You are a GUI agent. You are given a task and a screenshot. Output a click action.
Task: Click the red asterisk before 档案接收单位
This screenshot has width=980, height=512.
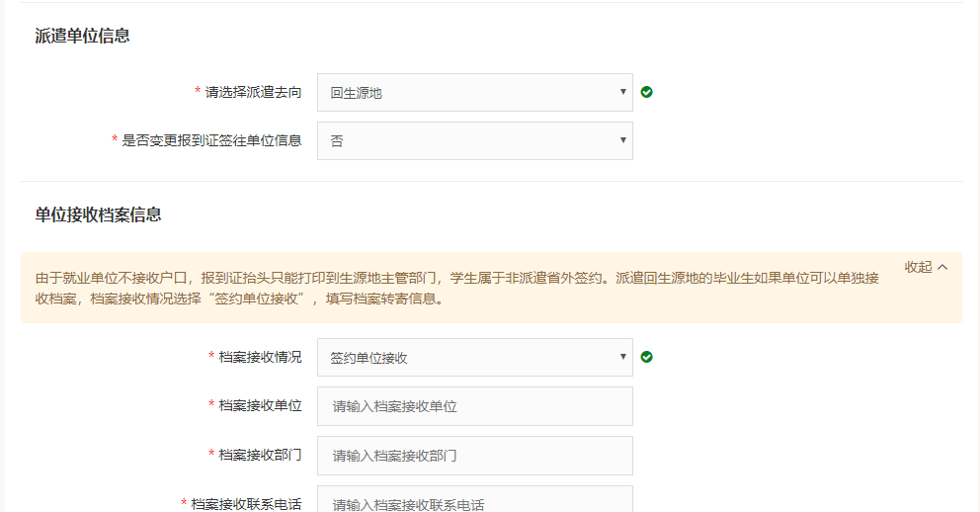coord(211,406)
